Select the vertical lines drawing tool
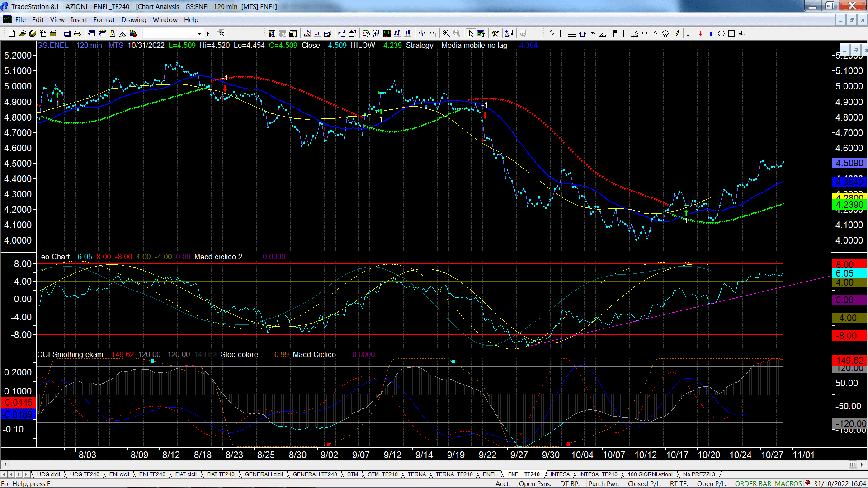 (561, 33)
